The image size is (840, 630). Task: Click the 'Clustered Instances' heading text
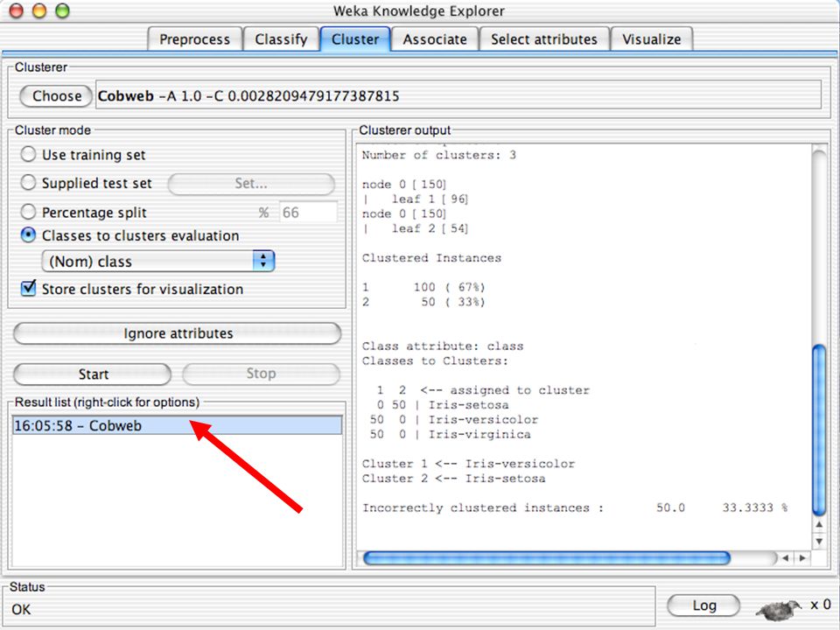coord(431,257)
